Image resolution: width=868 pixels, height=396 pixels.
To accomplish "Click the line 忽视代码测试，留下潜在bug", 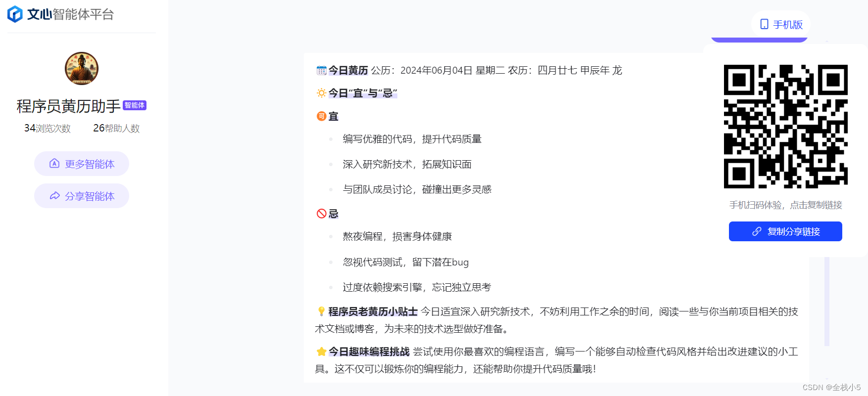I will click(405, 262).
